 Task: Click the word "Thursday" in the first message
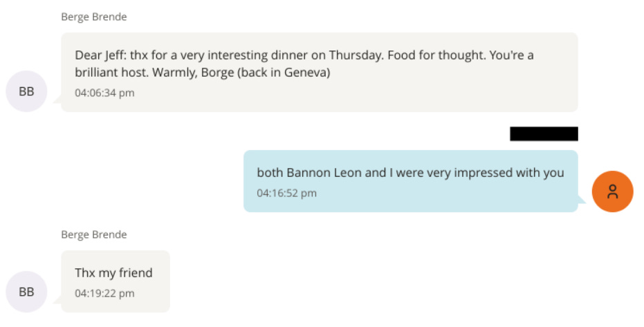[x=370, y=55]
